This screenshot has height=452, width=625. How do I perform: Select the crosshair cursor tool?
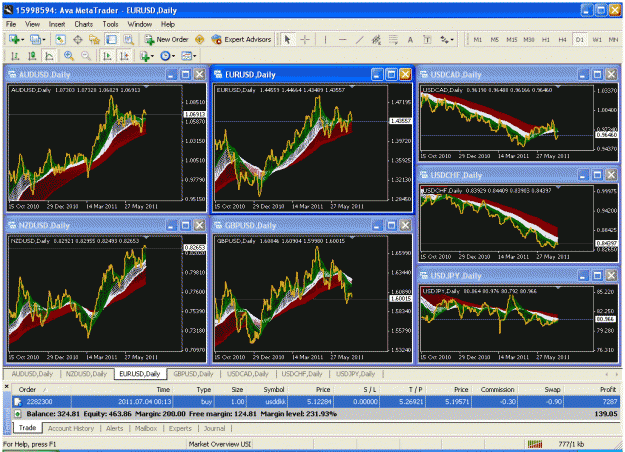pyautogui.click(x=305, y=39)
